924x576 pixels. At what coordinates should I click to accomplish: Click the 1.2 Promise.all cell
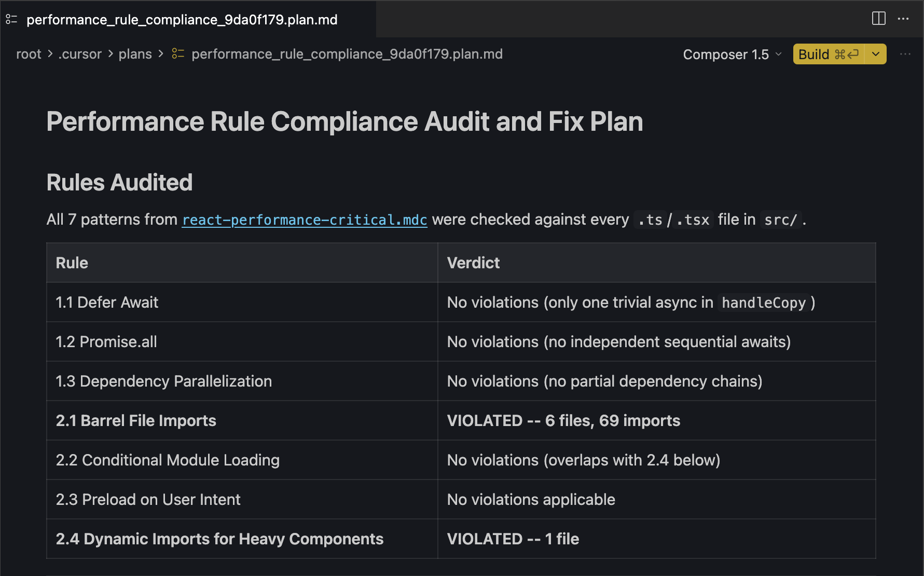pyautogui.click(x=242, y=341)
